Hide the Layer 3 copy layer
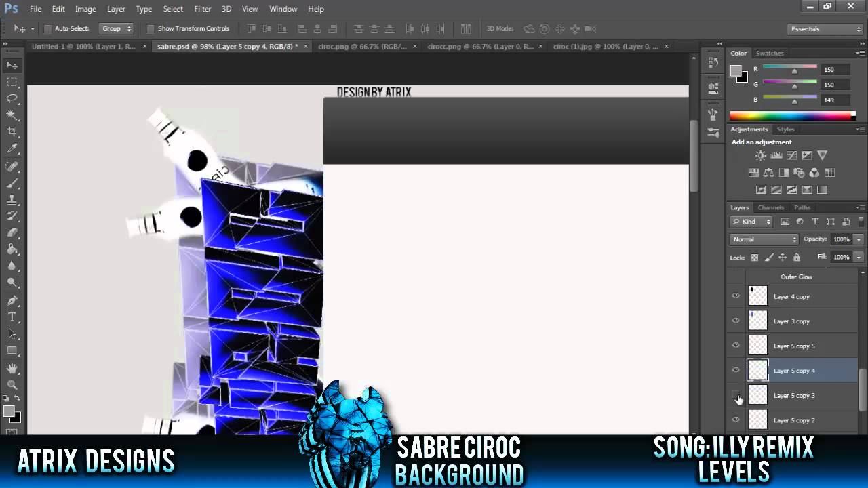The height and width of the screenshot is (488, 868). click(x=736, y=321)
